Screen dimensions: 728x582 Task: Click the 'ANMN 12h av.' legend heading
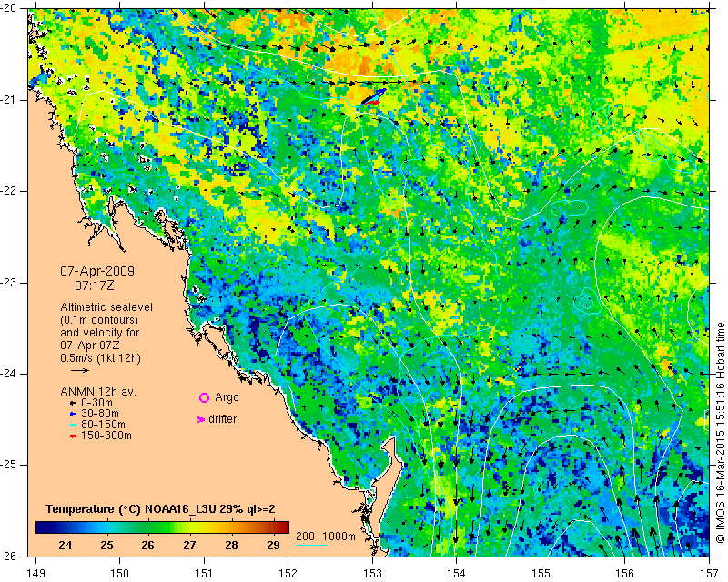[x=98, y=392]
